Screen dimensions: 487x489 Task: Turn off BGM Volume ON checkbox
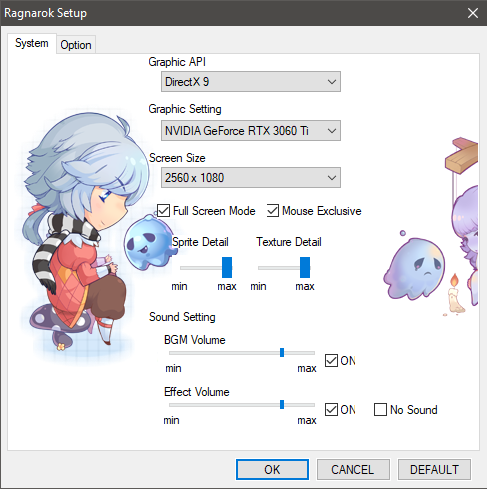pyautogui.click(x=331, y=361)
